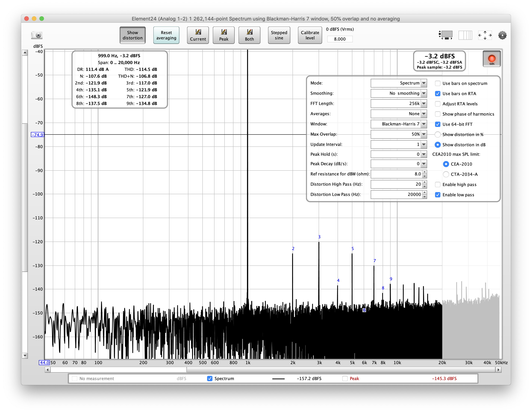Increase Ref resistance stepper up
This screenshot has width=532, height=413.
(x=425, y=172)
